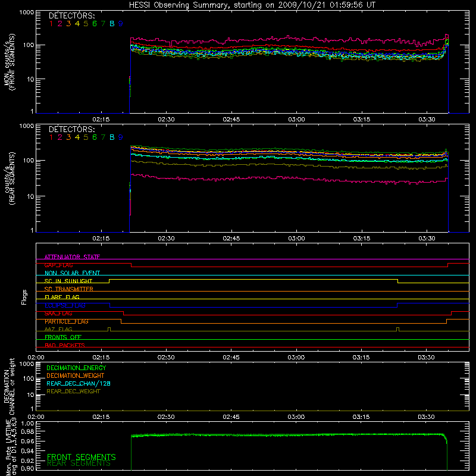This screenshot has height=476, width=476.
Task: Click the FRONT SEGMENTS livetime legend label
Action: click(x=82, y=457)
